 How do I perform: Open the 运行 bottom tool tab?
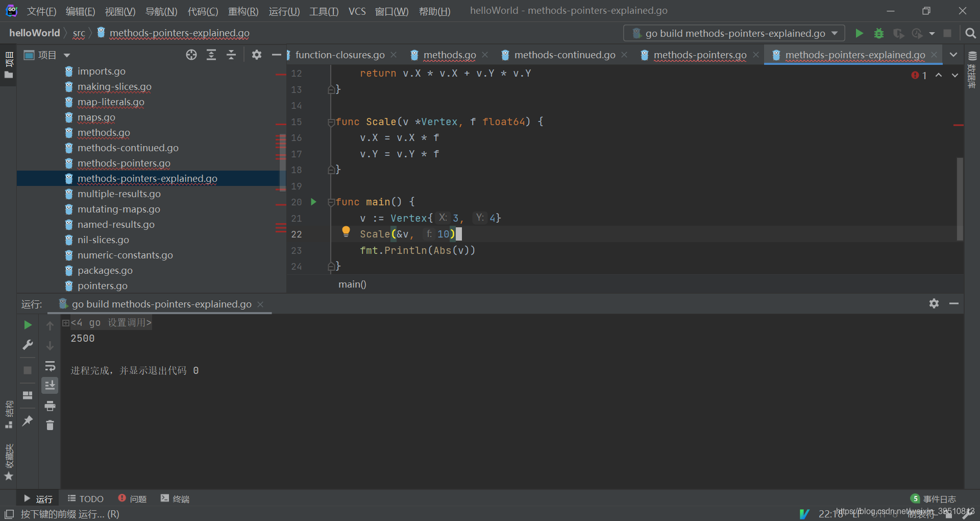(38, 499)
